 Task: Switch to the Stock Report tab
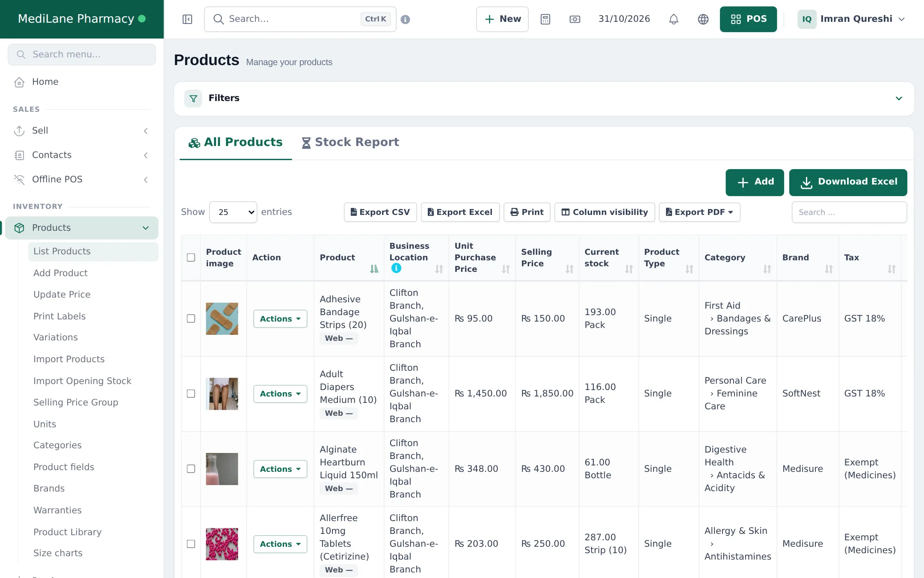coord(350,143)
